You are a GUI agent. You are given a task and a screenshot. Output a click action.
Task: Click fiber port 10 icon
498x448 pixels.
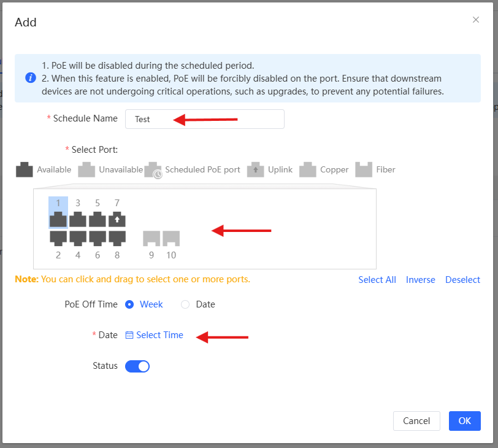[x=171, y=238]
